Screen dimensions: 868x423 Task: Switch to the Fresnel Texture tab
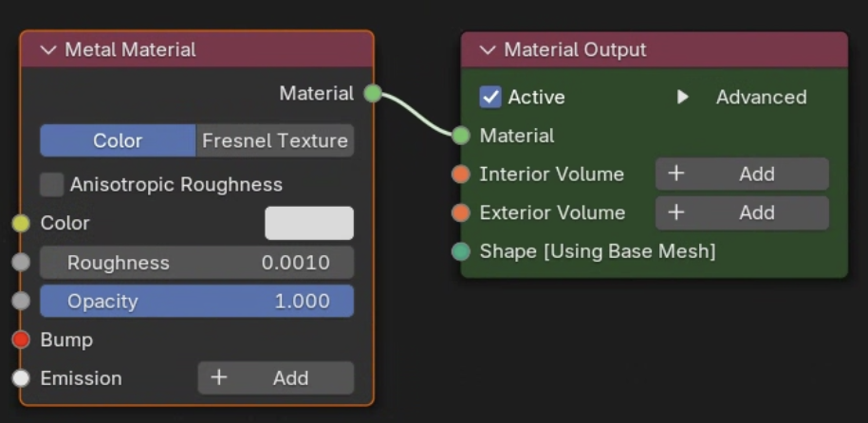274,140
